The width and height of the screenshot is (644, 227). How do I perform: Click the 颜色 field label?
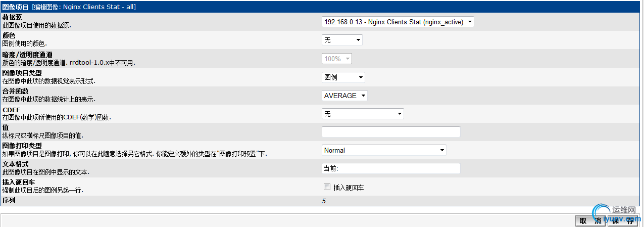9,36
